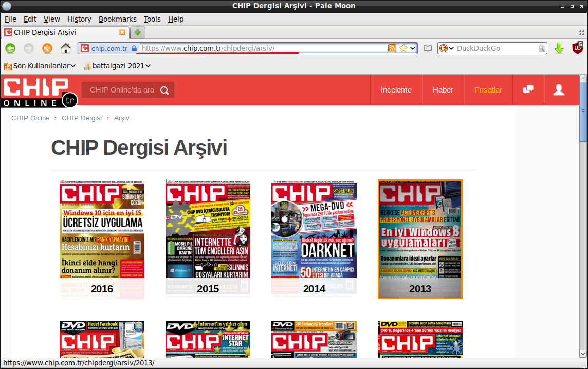The image size is (588, 369).
Task: Click the greyed forward navigation arrow
Action: pos(29,48)
